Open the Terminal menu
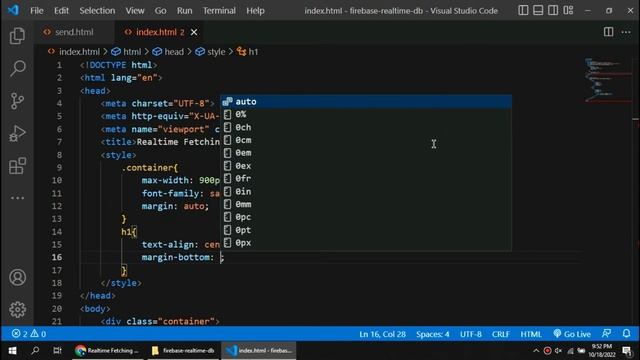Image resolution: width=640 pixels, height=360 pixels. [x=219, y=10]
